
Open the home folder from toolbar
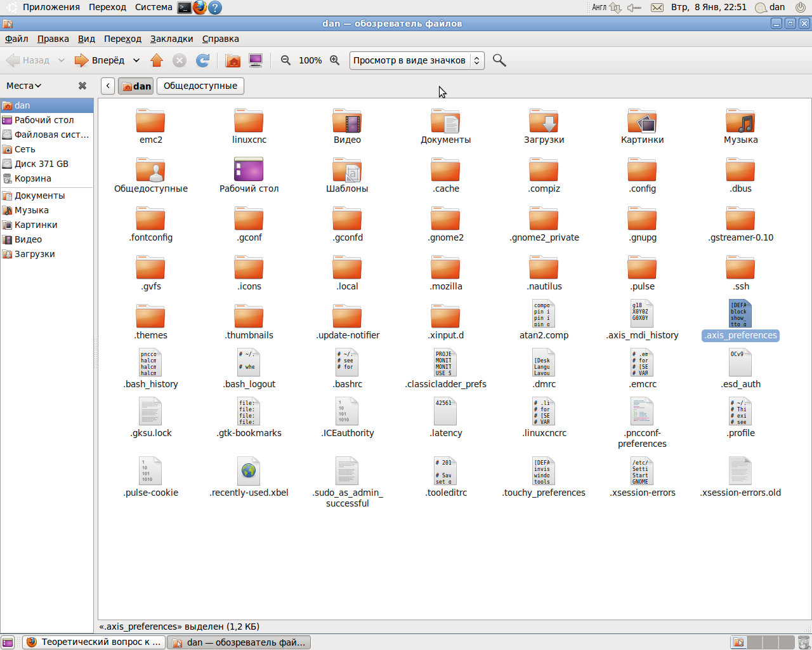(x=233, y=60)
